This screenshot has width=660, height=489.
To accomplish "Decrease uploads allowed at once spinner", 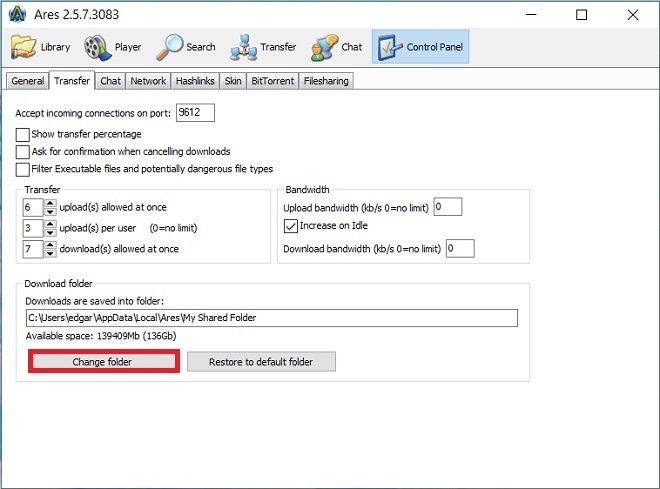I will pos(50,211).
